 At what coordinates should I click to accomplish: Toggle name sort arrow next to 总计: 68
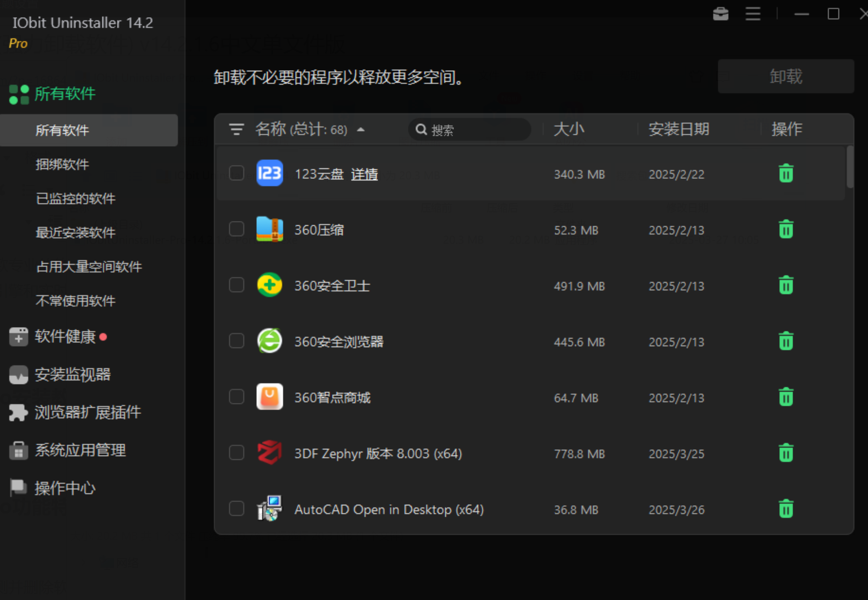pos(361,130)
